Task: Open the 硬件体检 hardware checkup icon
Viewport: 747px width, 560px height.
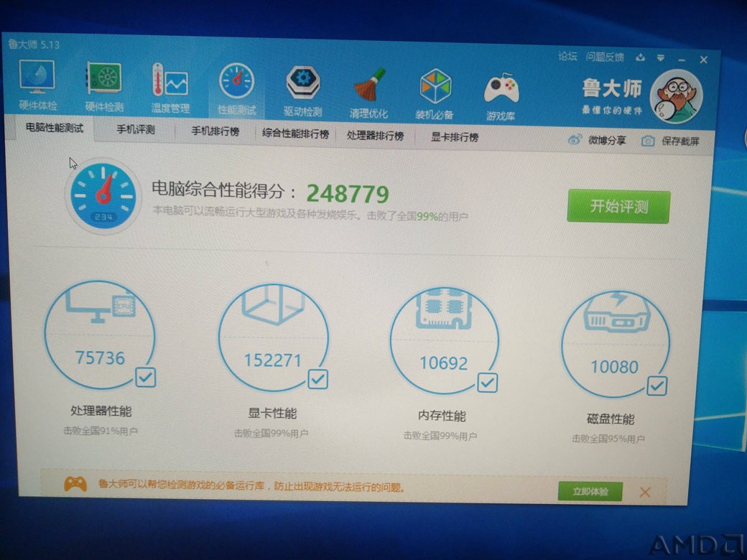Action: pyautogui.click(x=37, y=78)
